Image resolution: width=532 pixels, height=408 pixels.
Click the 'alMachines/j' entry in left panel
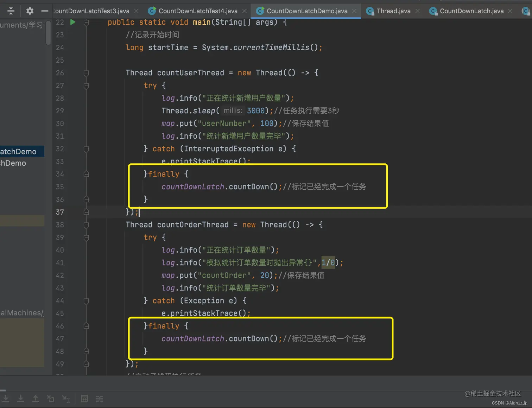click(x=22, y=313)
